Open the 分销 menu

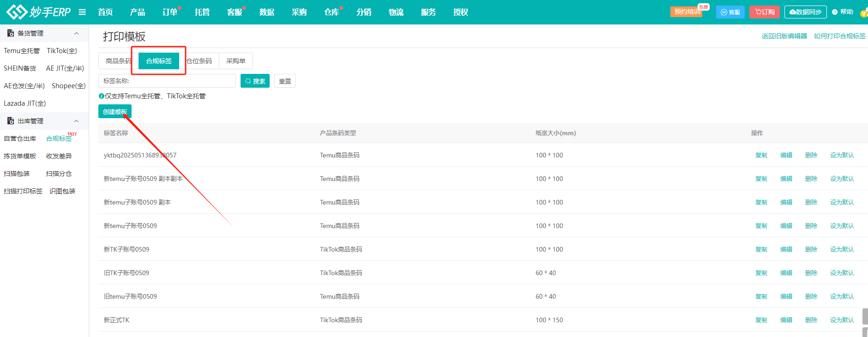pyautogui.click(x=364, y=12)
